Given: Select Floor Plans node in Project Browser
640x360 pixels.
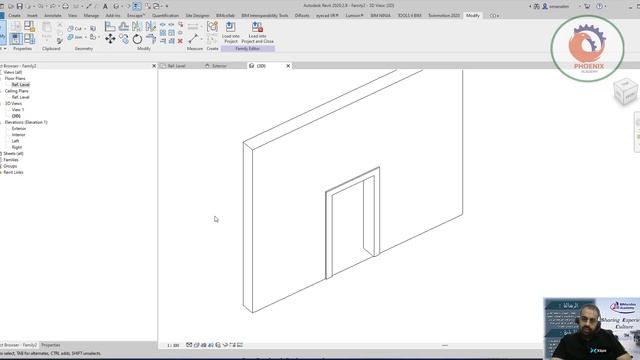Looking at the screenshot, I should 15,78.
